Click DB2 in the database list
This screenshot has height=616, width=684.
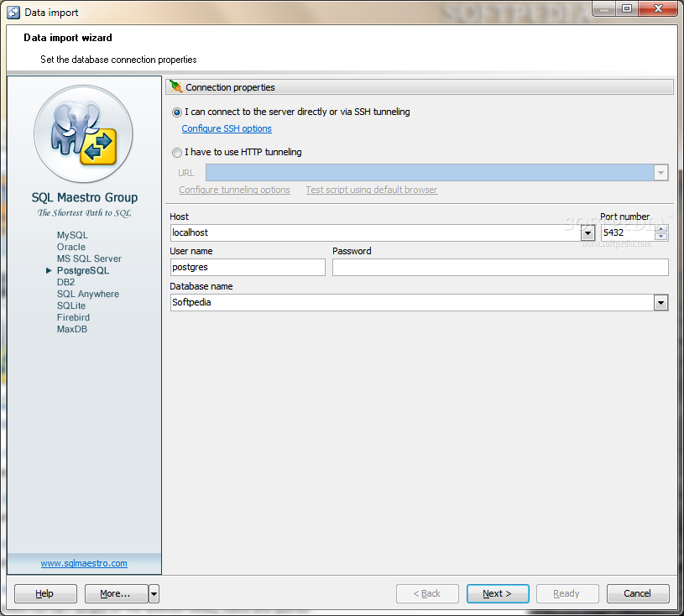coord(65,282)
